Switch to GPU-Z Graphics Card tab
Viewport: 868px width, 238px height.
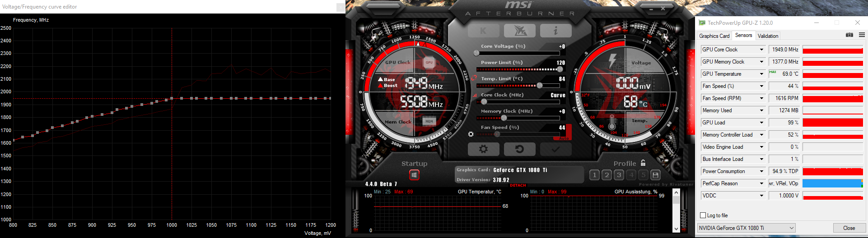coord(714,36)
